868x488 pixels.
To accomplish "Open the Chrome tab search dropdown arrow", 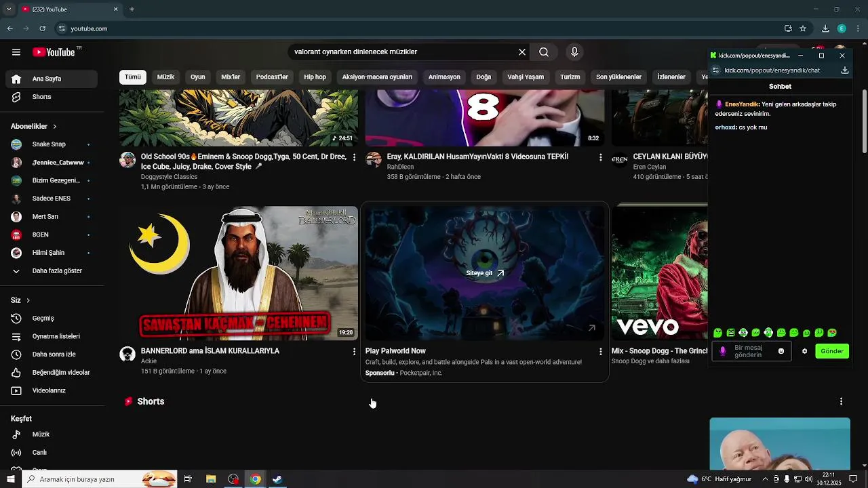I will point(9,9).
